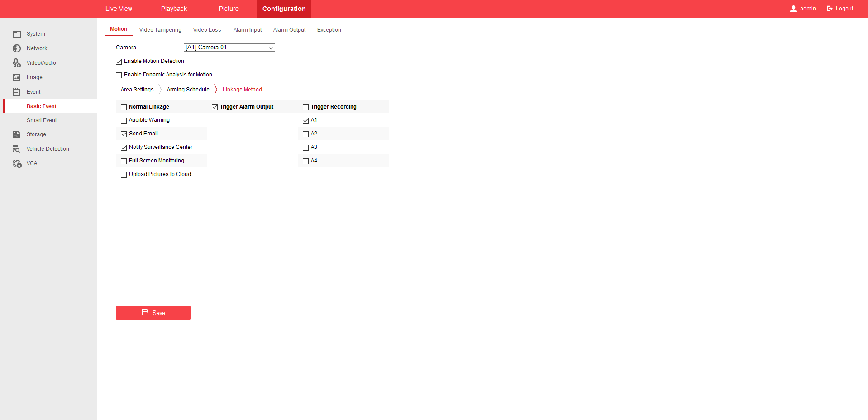Open the Arming Schedule tab
Viewport: 868px width, 420px height.
coord(188,90)
